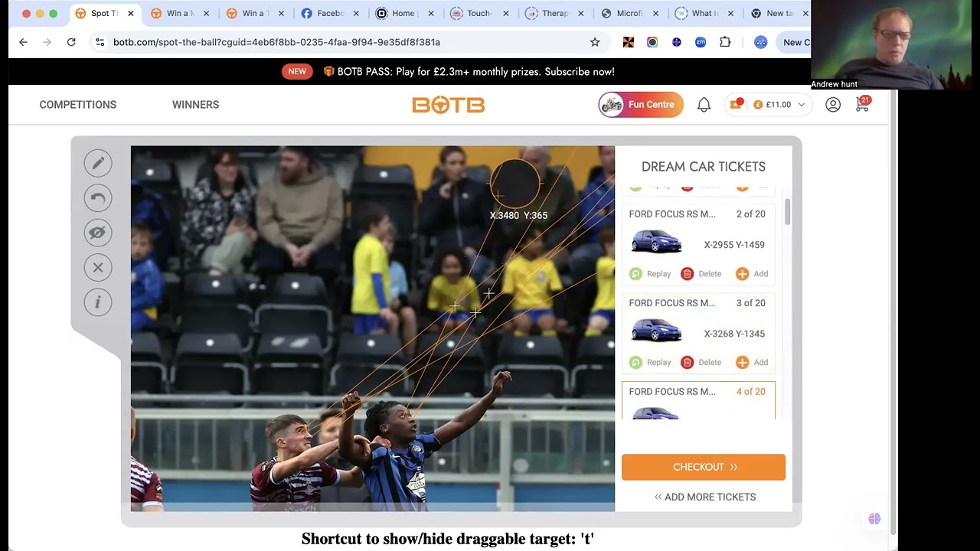Open the COMPETITIONS menu
Viewport: 980px width, 551px height.
coord(78,105)
